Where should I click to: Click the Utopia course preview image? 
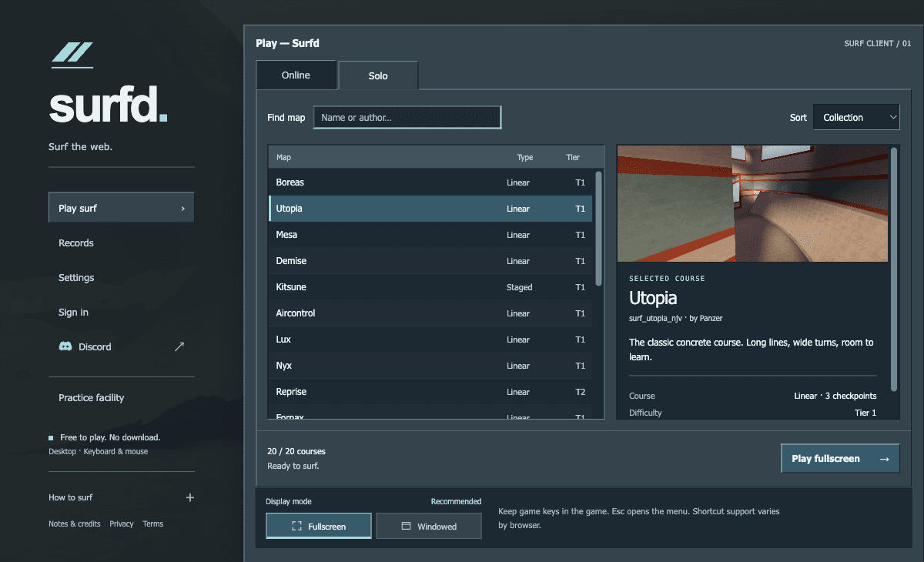pyautogui.click(x=752, y=204)
